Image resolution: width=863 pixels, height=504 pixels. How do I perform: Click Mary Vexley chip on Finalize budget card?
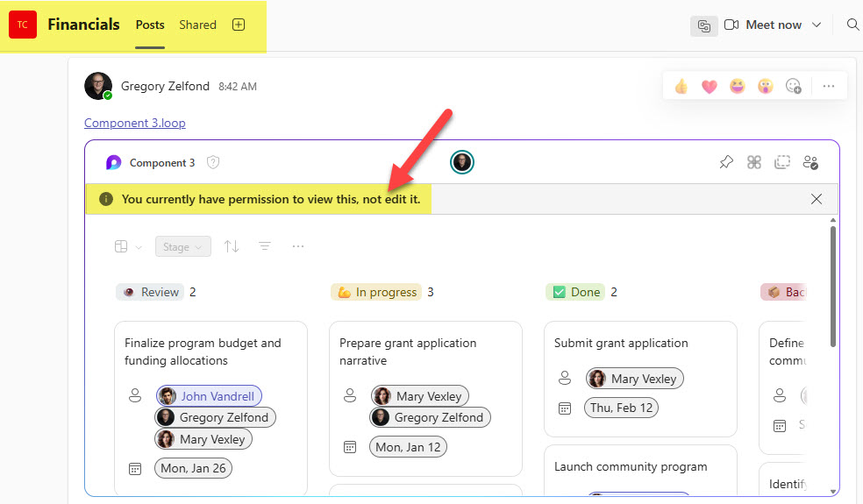click(203, 439)
